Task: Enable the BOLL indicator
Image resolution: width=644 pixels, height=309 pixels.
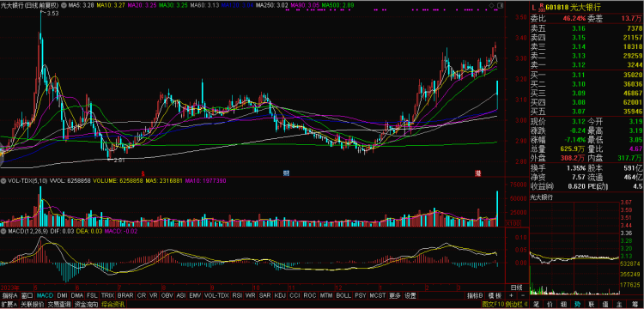Action: point(343,296)
